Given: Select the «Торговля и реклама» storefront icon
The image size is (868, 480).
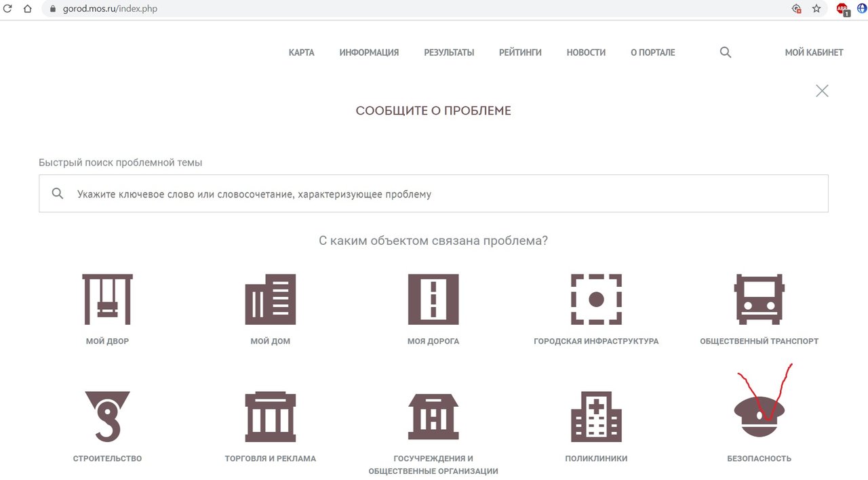Looking at the screenshot, I should (270, 416).
